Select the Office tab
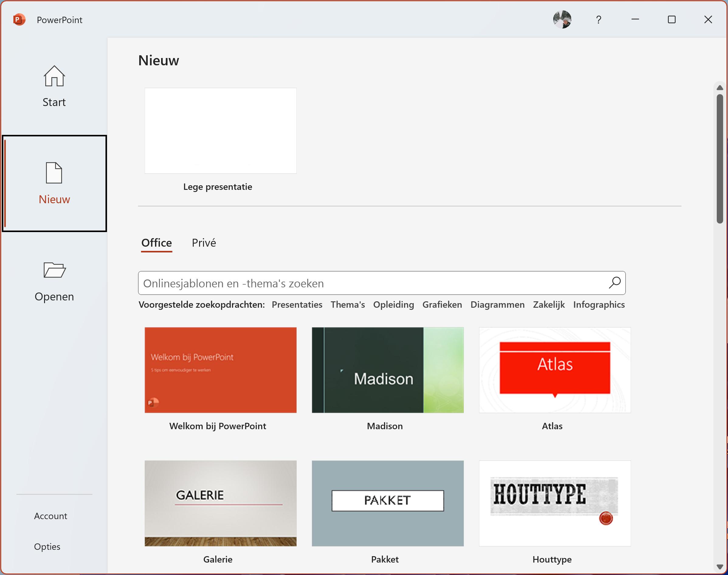This screenshot has width=728, height=575. pyautogui.click(x=156, y=243)
